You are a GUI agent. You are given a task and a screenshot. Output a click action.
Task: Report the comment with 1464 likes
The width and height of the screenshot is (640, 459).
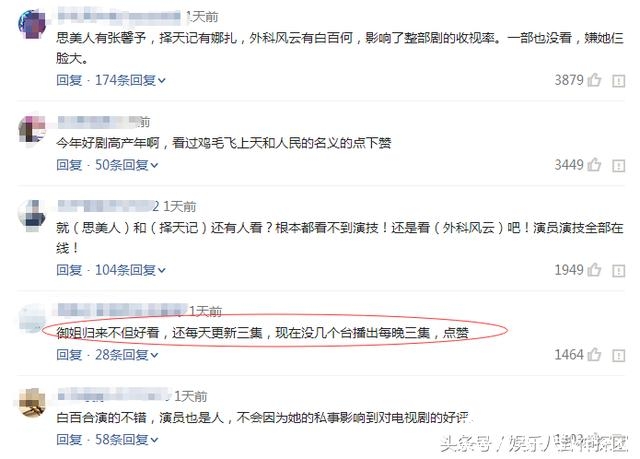coord(618,355)
